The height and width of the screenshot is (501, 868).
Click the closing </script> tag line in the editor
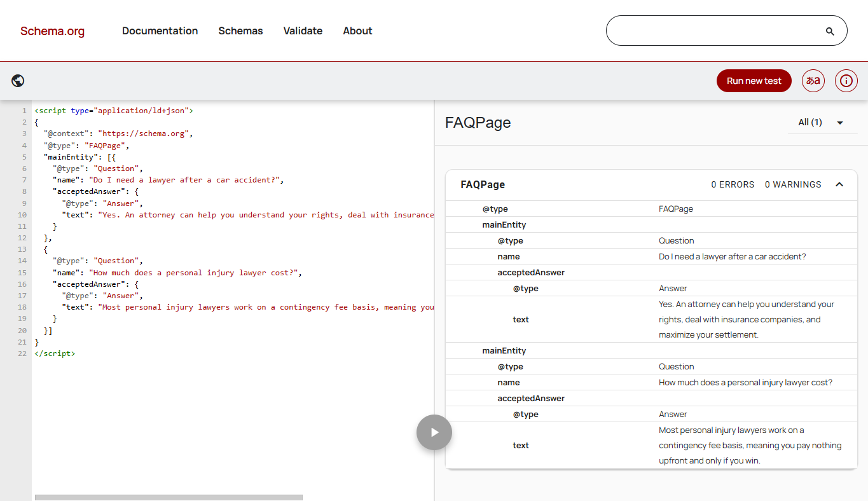coord(55,353)
